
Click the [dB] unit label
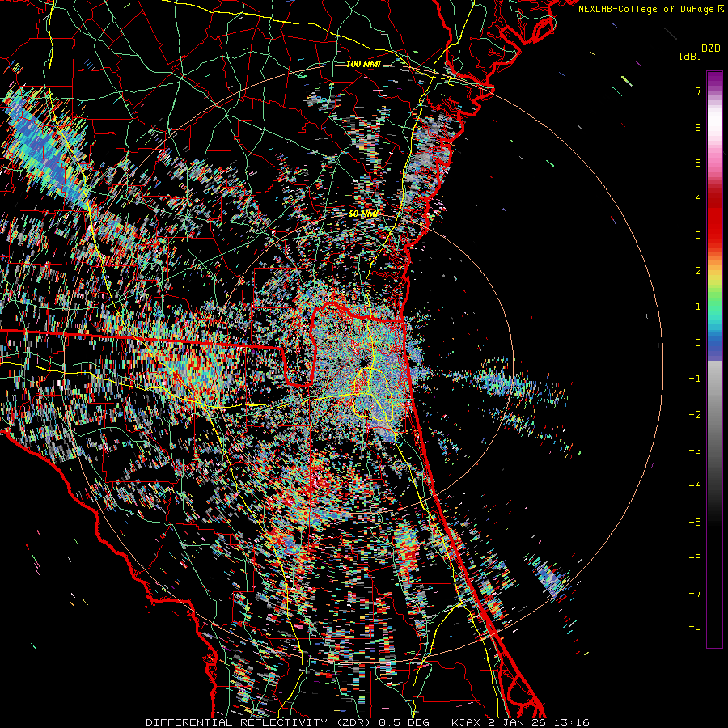tap(691, 56)
